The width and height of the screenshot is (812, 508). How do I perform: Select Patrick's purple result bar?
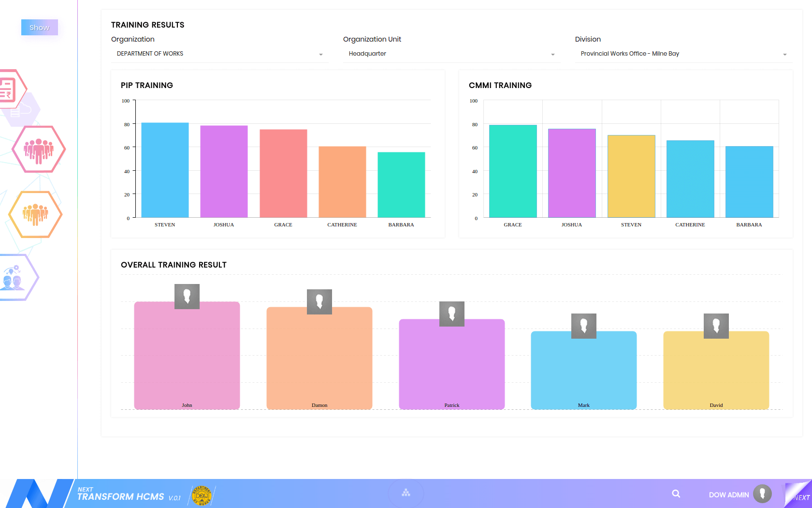pyautogui.click(x=451, y=368)
